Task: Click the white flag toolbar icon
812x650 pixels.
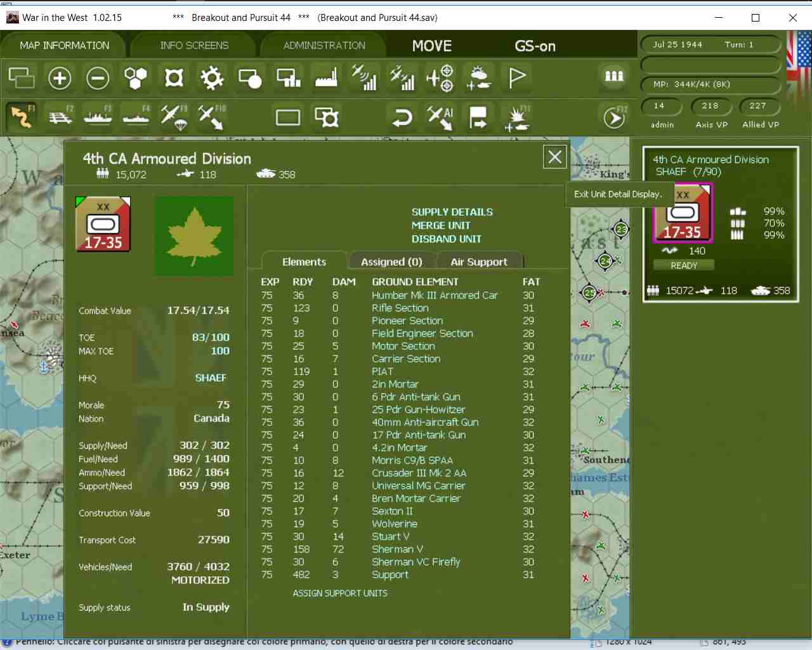Action: (517, 78)
